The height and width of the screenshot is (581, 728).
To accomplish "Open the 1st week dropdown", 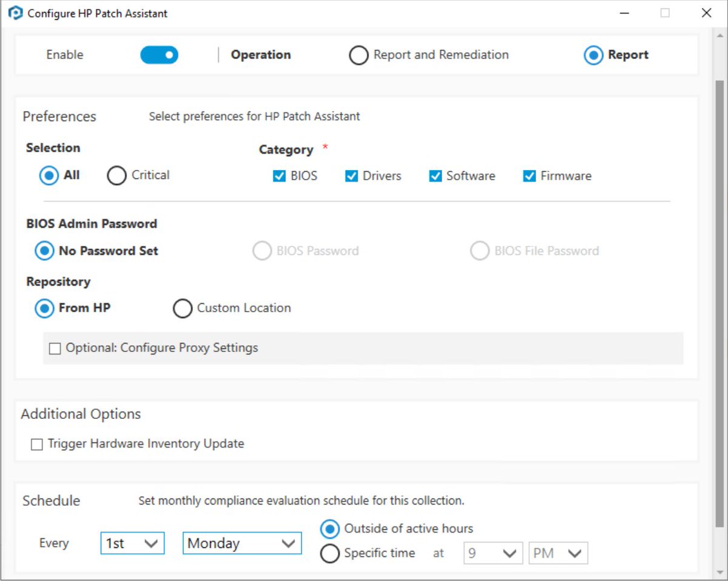I will 132,543.
